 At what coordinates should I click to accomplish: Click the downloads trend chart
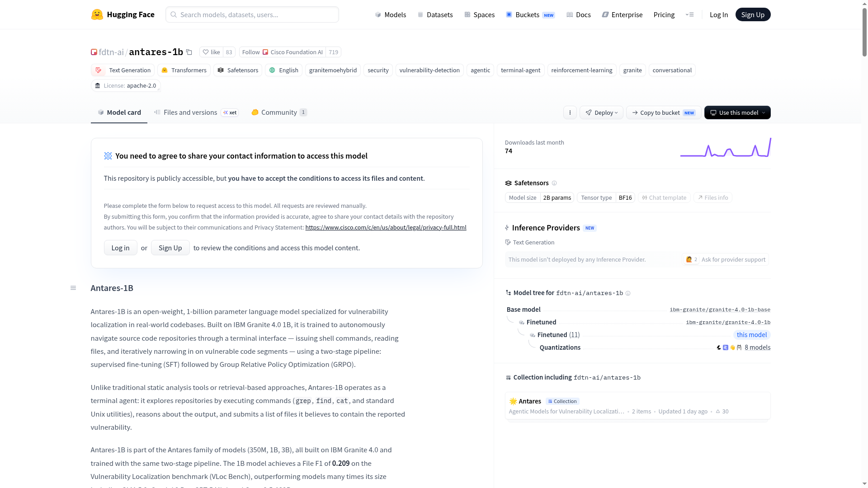[726, 147]
